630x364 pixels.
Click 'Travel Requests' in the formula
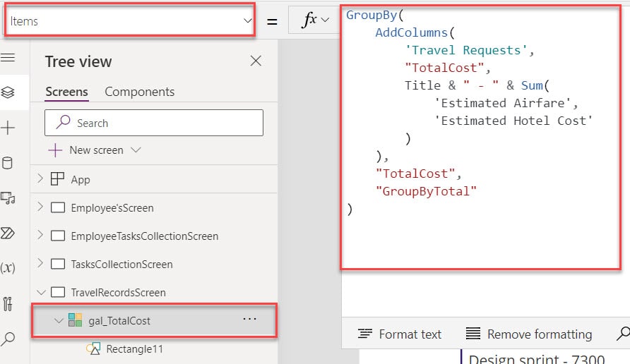(x=466, y=50)
